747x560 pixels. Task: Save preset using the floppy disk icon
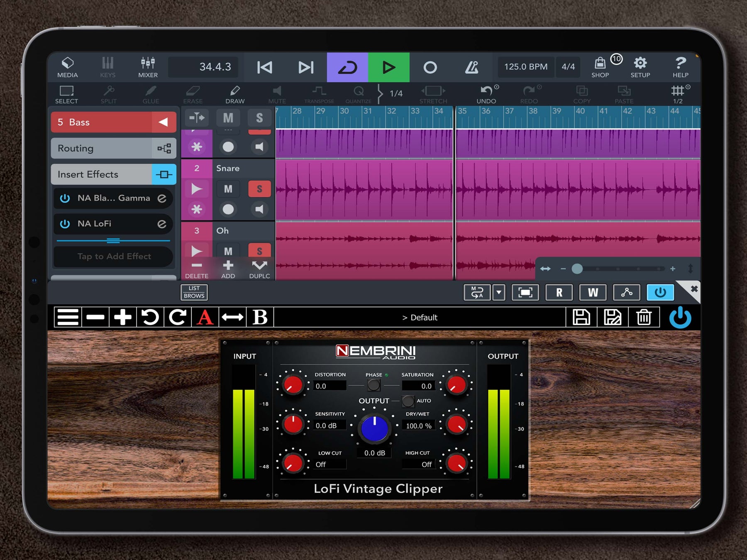(x=581, y=317)
